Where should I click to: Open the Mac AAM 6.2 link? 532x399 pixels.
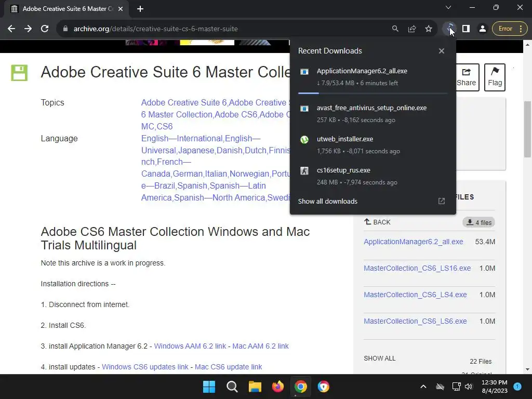(x=260, y=346)
